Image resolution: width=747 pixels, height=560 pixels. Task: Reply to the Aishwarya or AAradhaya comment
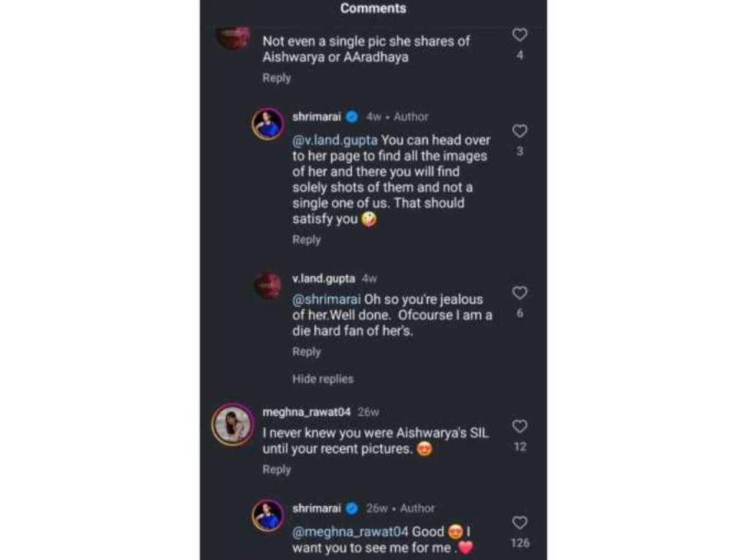point(276,78)
